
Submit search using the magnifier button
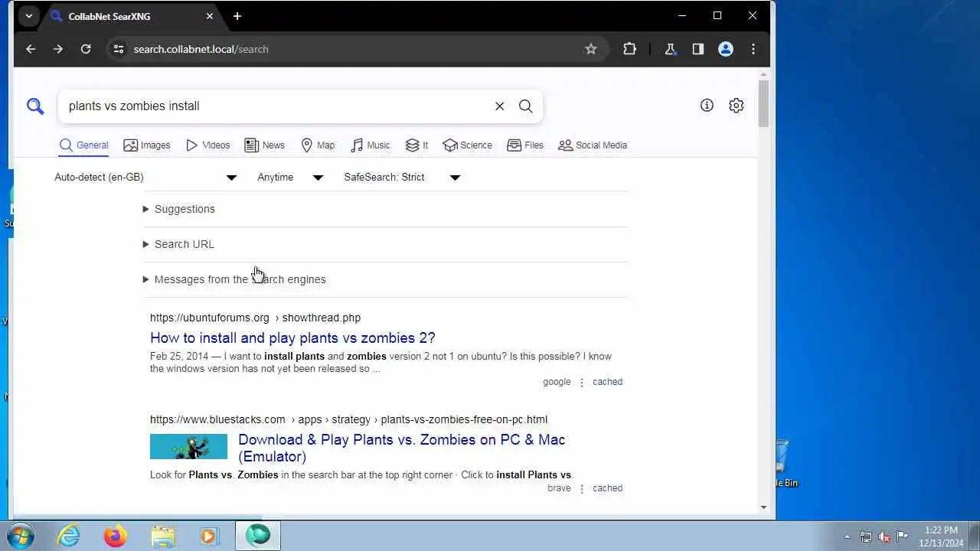pos(525,106)
